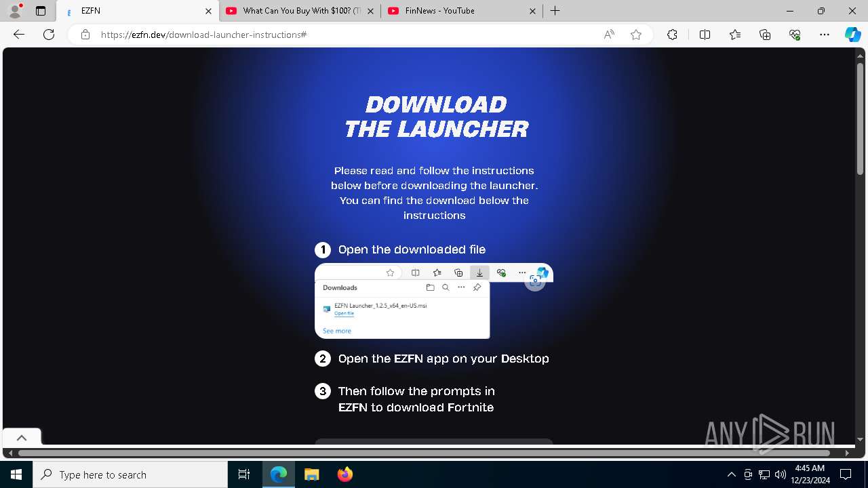Launch the Copilot sidebar
This screenshot has width=868, height=488.
(852, 35)
